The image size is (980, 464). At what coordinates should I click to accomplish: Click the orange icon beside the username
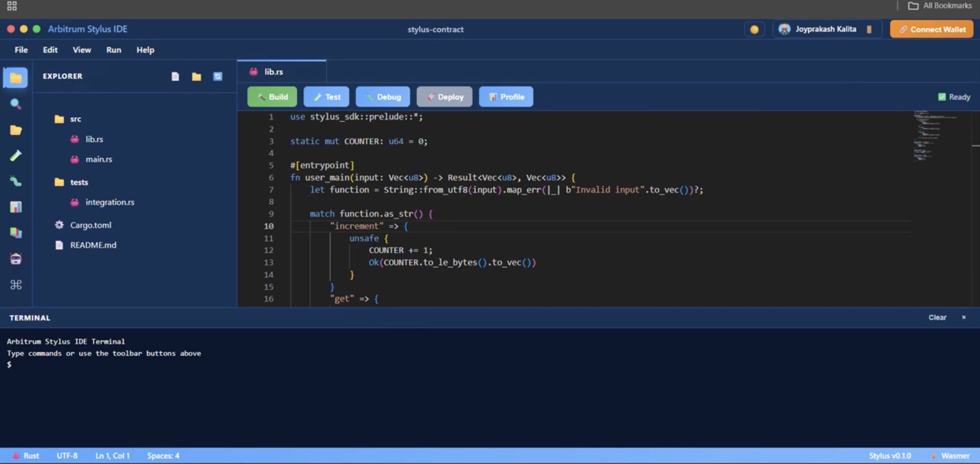[869, 29]
